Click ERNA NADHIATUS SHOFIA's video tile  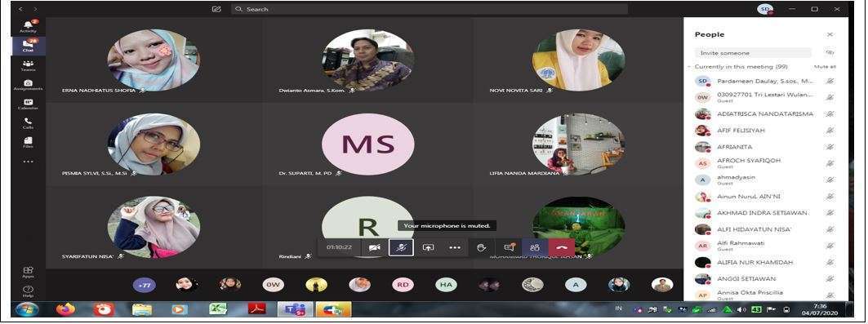[154, 60]
